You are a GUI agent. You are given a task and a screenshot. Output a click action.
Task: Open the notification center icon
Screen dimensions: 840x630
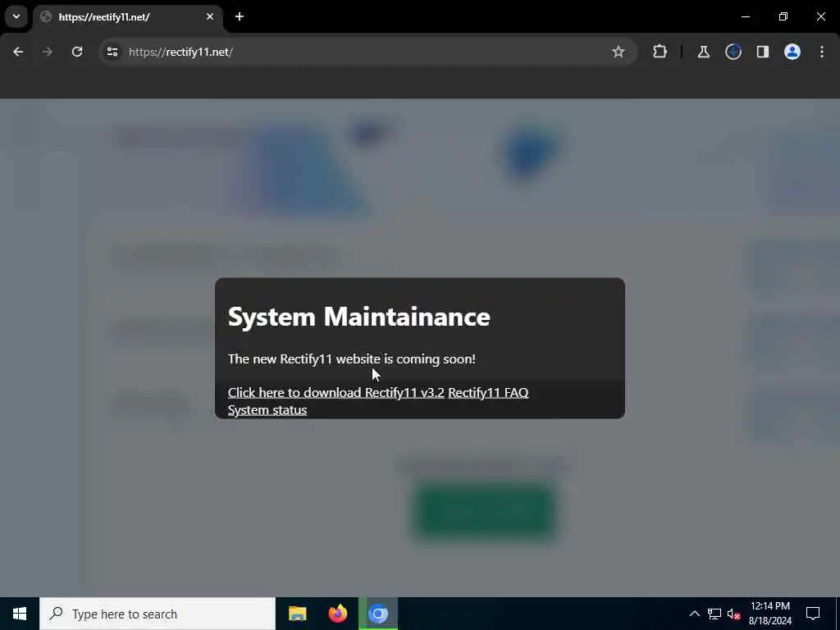(x=813, y=614)
